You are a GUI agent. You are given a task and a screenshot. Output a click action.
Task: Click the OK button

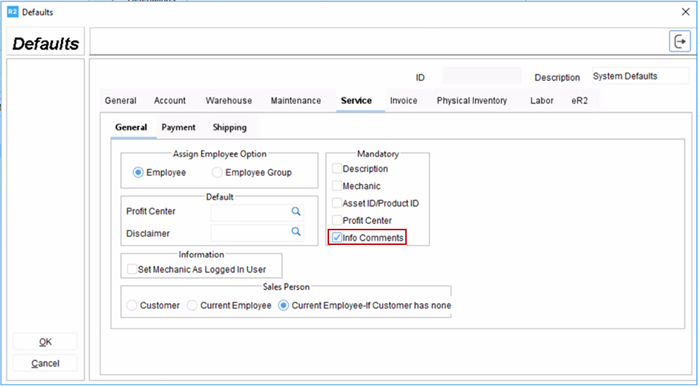click(x=45, y=342)
